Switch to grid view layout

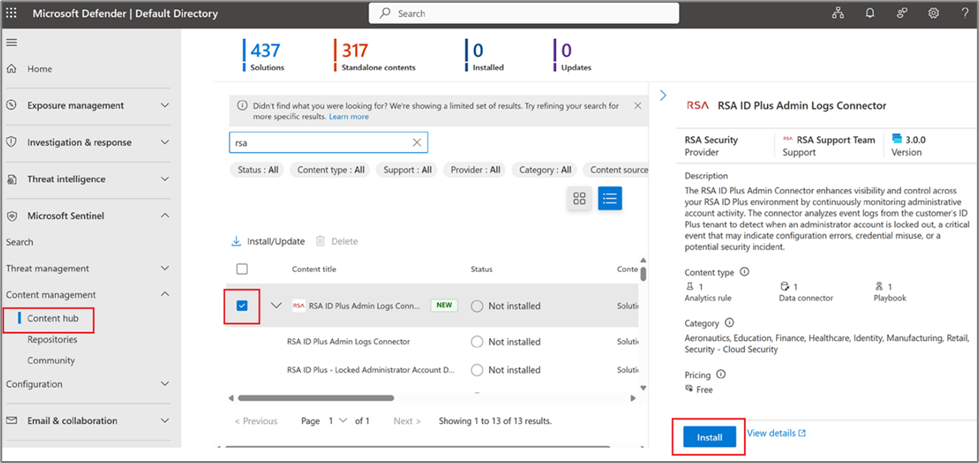click(x=579, y=199)
